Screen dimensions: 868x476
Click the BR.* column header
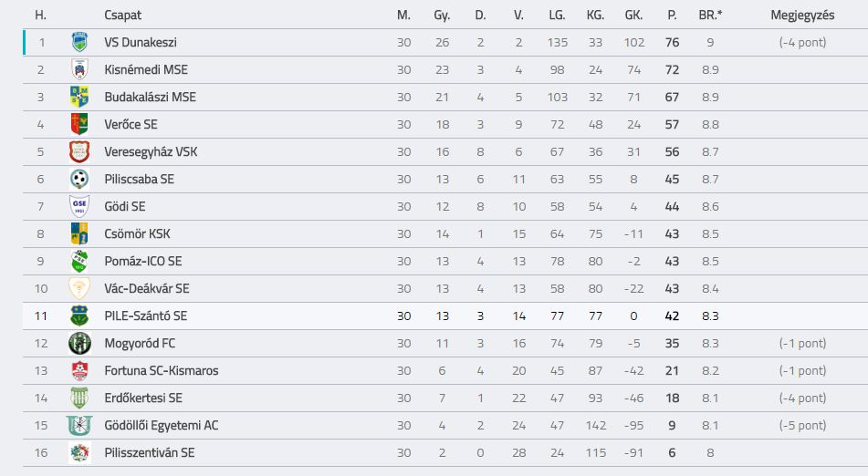[710, 15]
